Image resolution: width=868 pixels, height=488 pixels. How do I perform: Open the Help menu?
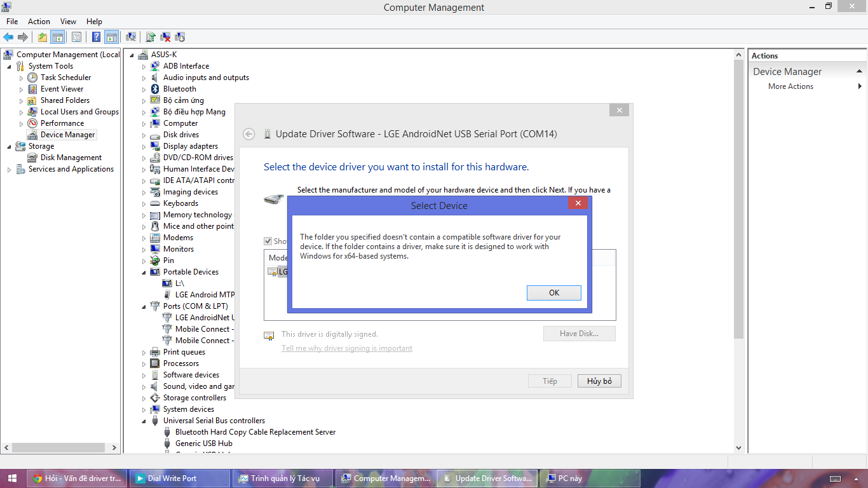(x=94, y=22)
